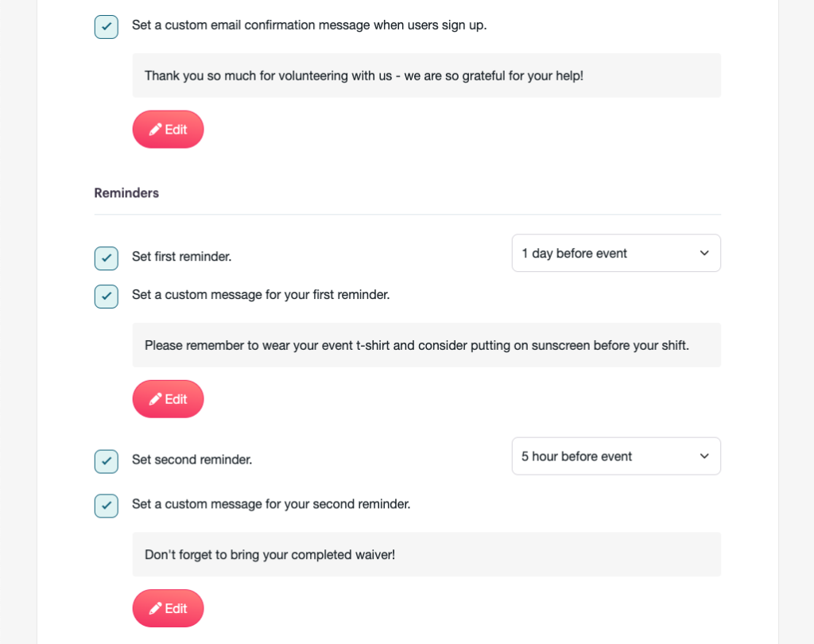Toggle the Set first reminder checkbox
Viewport: 814px width, 644px height.
(107, 258)
